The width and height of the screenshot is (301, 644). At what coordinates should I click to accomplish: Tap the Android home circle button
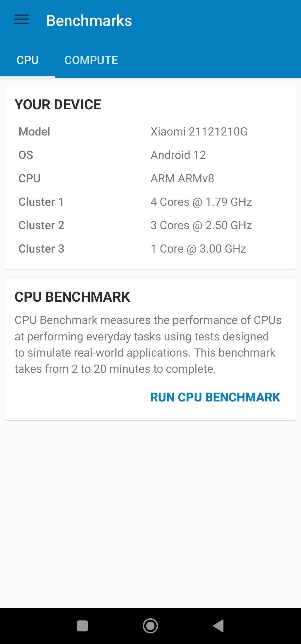[151, 626]
